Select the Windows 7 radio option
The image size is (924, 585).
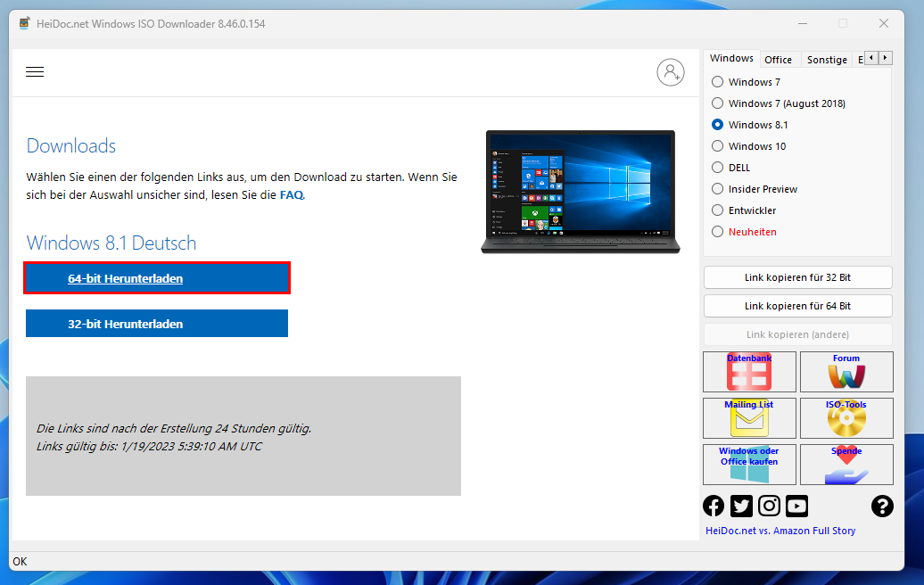pos(746,82)
